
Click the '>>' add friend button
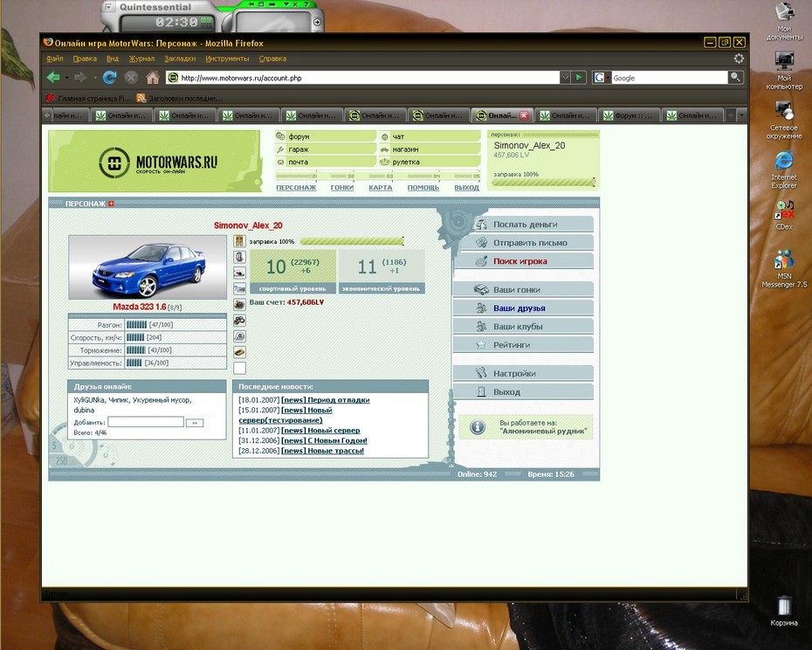click(195, 423)
